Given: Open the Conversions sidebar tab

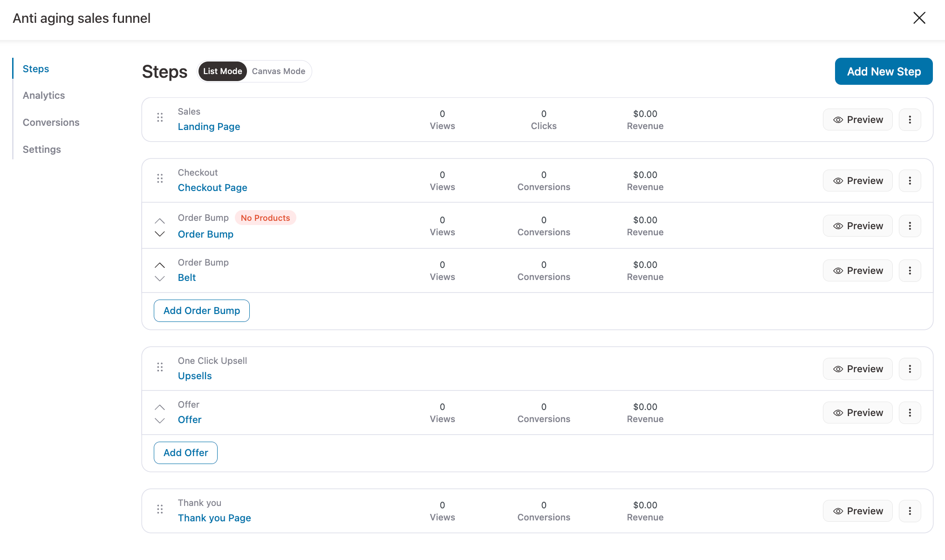Looking at the screenshot, I should (x=51, y=123).
